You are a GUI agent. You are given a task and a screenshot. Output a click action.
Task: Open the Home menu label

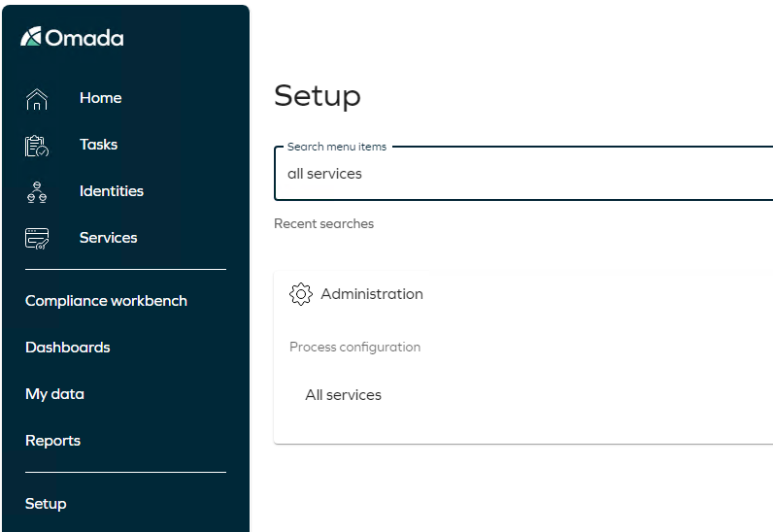tap(101, 98)
